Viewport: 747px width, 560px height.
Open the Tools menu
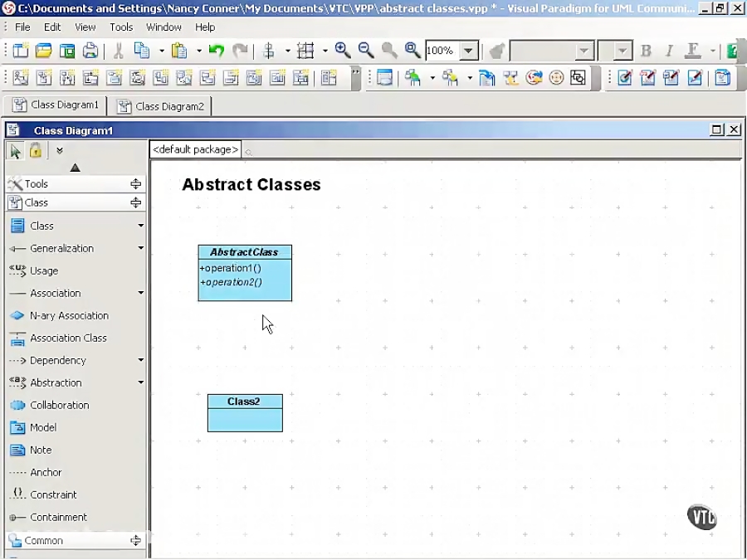(x=121, y=27)
